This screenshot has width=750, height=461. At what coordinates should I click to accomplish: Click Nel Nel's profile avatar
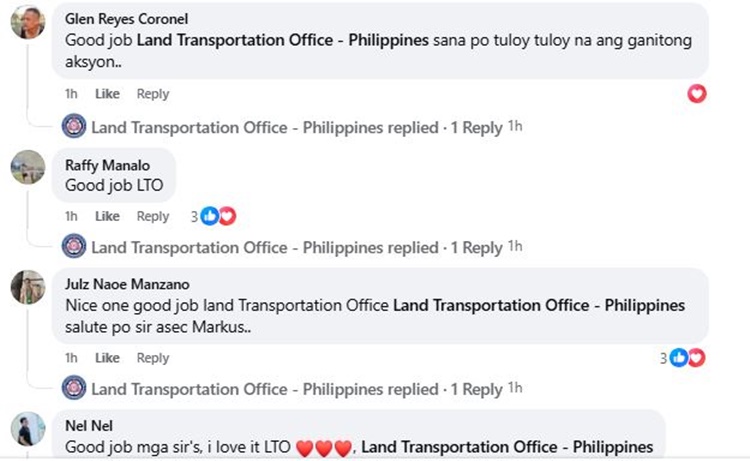click(x=27, y=429)
